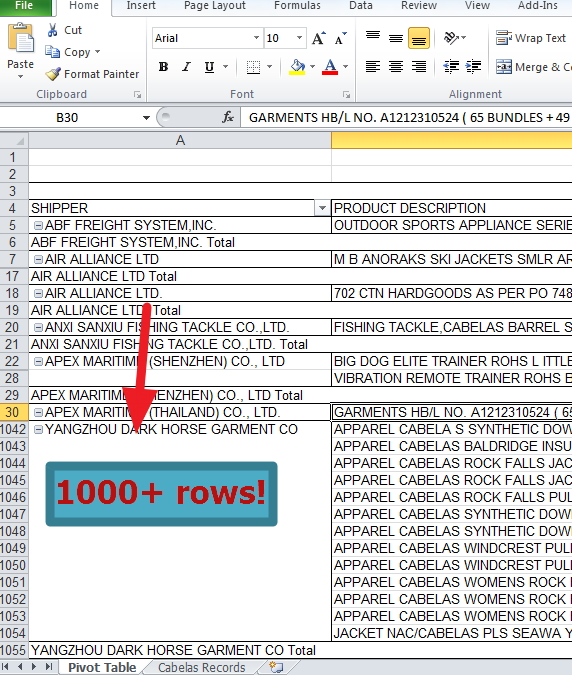Switch to Data tab
The width and height of the screenshot is (572, 675).
[361, 6]
